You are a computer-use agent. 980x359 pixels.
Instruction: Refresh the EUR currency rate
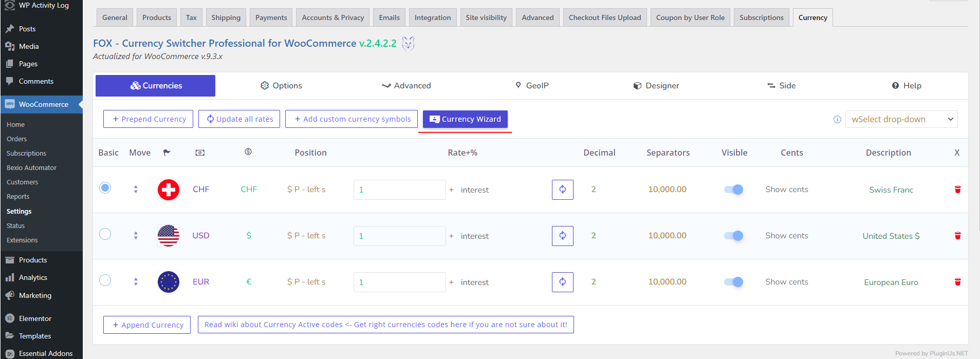[562, 282]
